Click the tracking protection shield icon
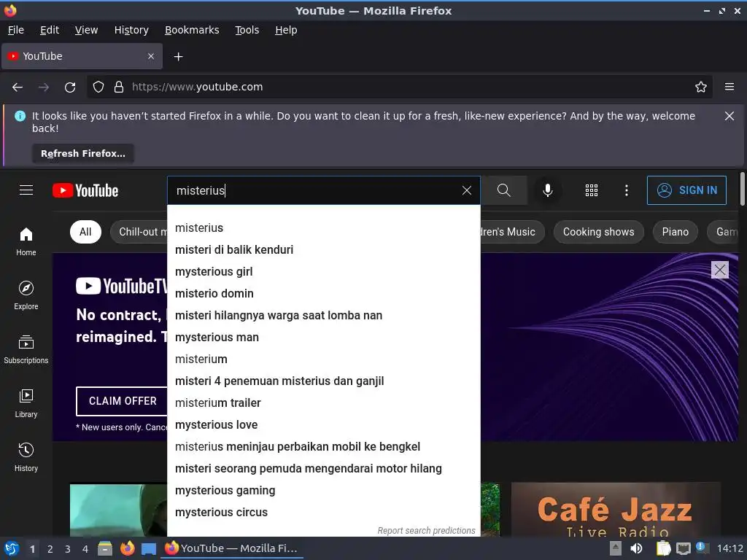The width and height of the screenshot is (747, 560). click(98, 87)
